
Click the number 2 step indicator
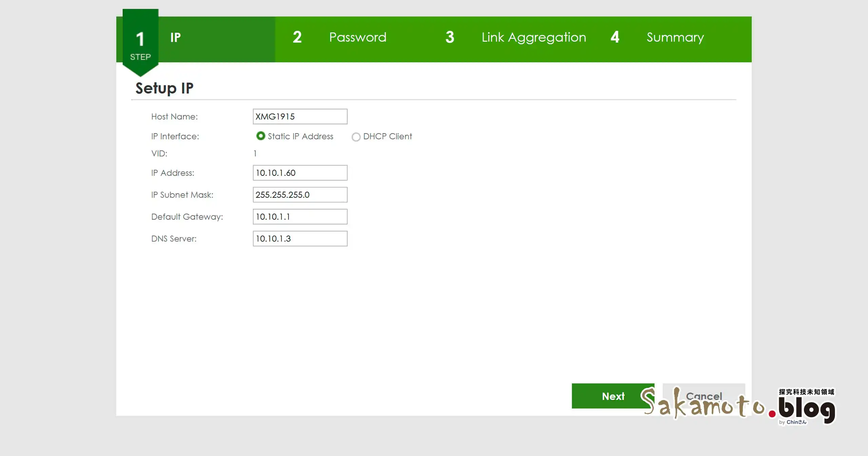coord(297,37)
